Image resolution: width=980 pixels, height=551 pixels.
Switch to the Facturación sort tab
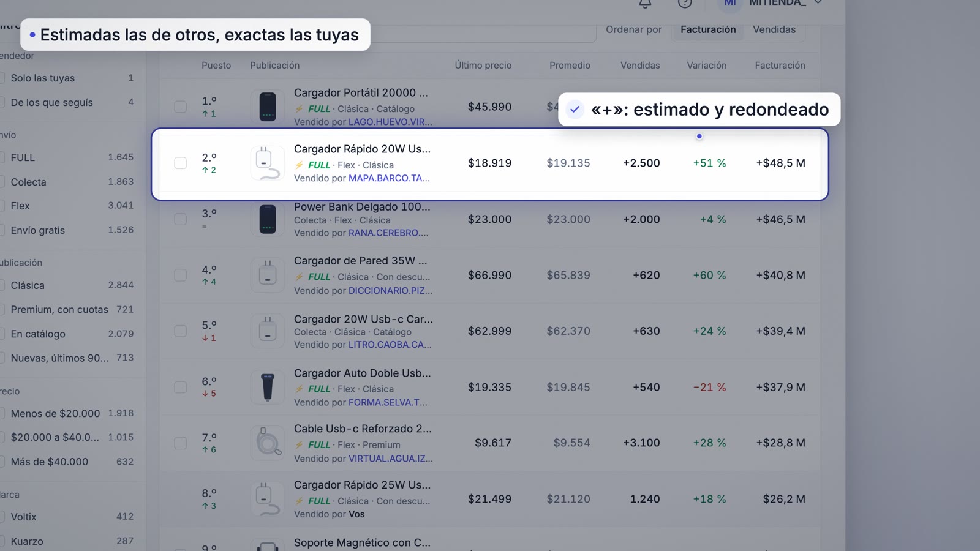pyautogui.click(x=708, y=29)
